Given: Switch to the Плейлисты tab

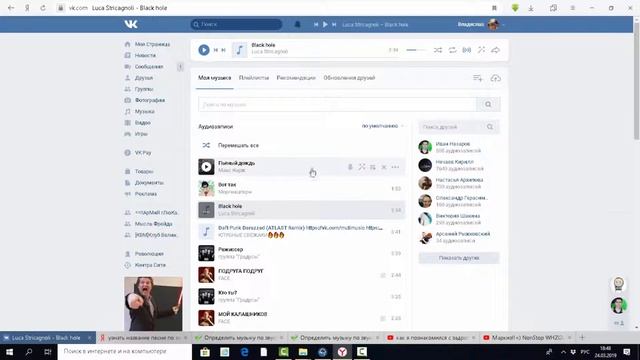Looking at the screenshot, I should pyautogui.click(x=254, y=78).
